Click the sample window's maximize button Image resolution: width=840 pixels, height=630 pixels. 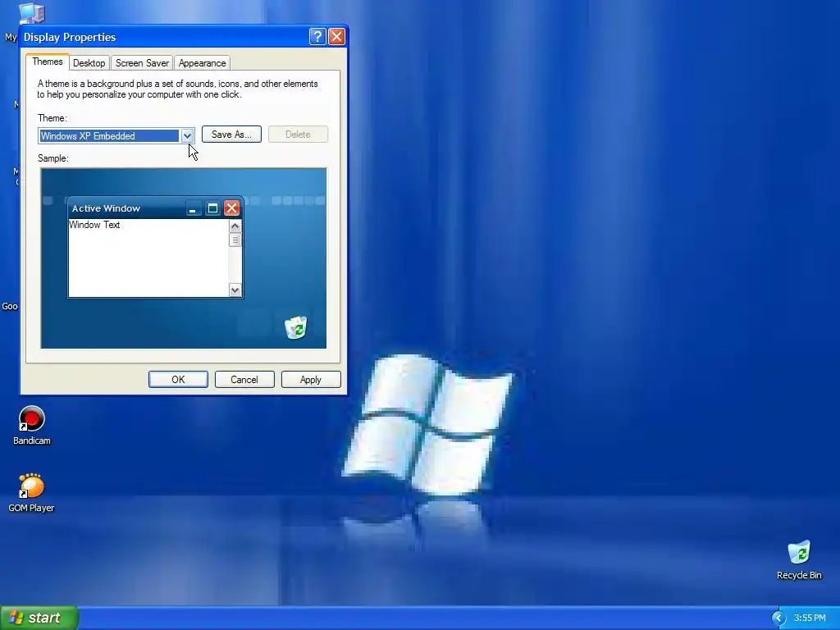pyautogui.click(x=212, y=208)
